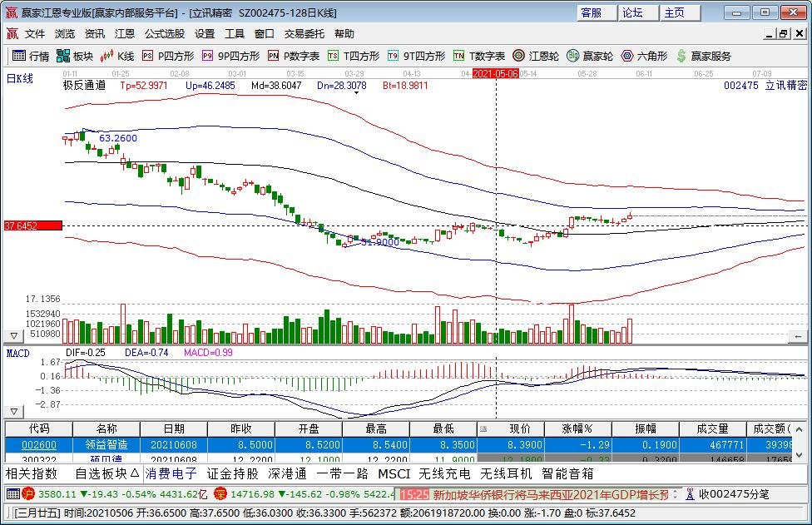The image size is (812, 525).
Task: Switch to 智能音箱 tab
Action: (x=567, y=473)
